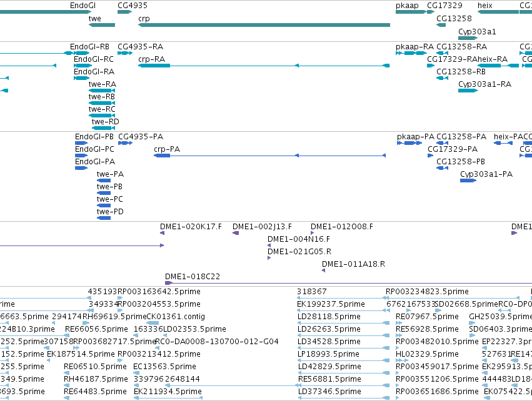Click the EndoGI-RB transcript label
The image size is (532, 401).
click(x=89, y=46)
